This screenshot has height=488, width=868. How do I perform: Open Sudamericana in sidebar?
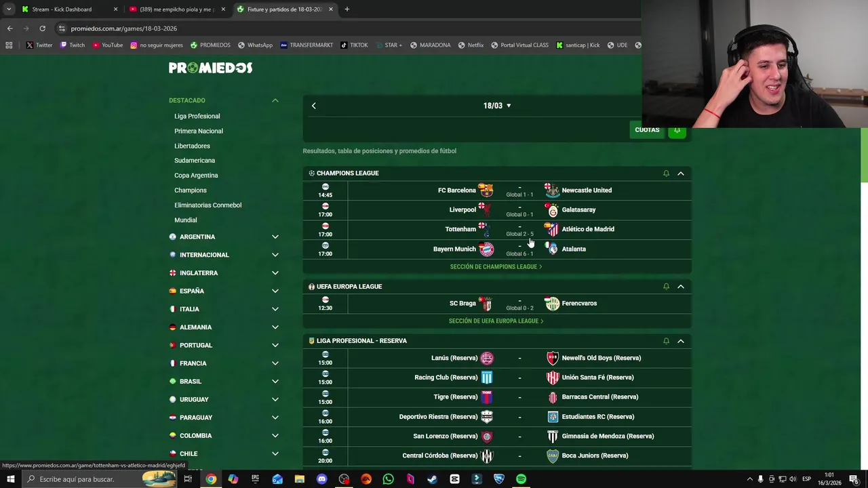click(195, 161)
